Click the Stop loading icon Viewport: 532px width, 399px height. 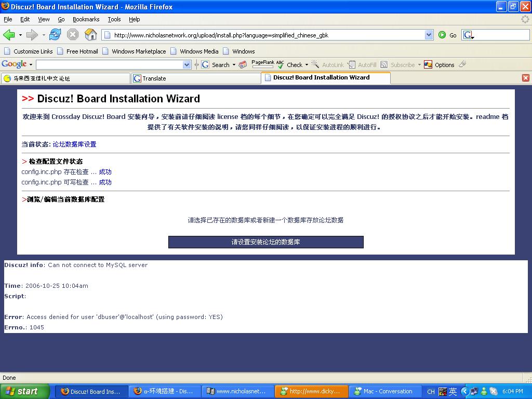coord(73,34)
